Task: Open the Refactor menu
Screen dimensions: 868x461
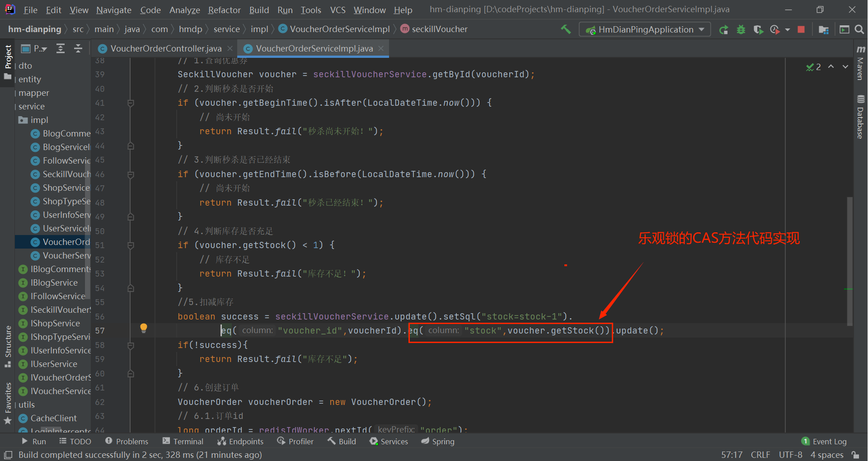Action: pyautogui.click(x=224, y=10)
